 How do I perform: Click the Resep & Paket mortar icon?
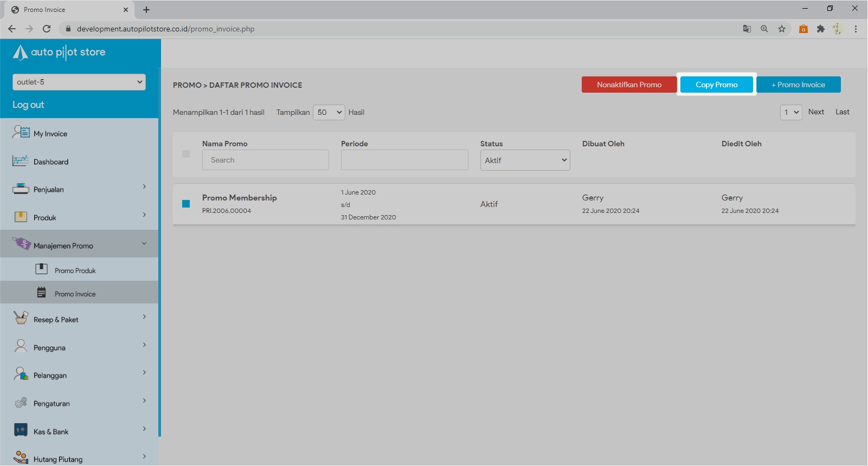(21, 318)
